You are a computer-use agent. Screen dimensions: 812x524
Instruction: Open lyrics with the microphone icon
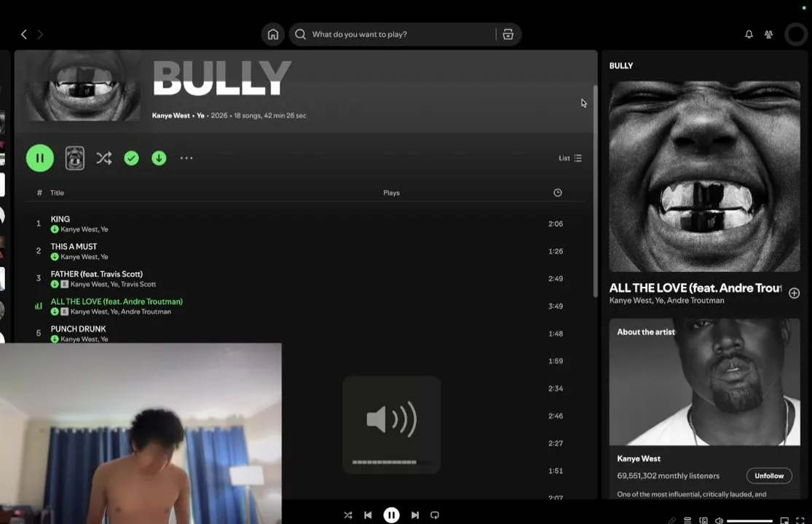tap(671, 520)
